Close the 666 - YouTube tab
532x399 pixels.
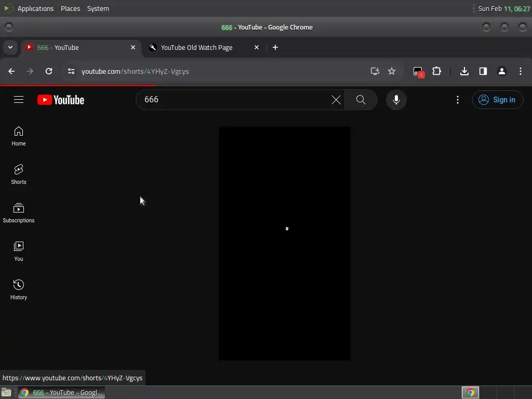pos(133,47)
